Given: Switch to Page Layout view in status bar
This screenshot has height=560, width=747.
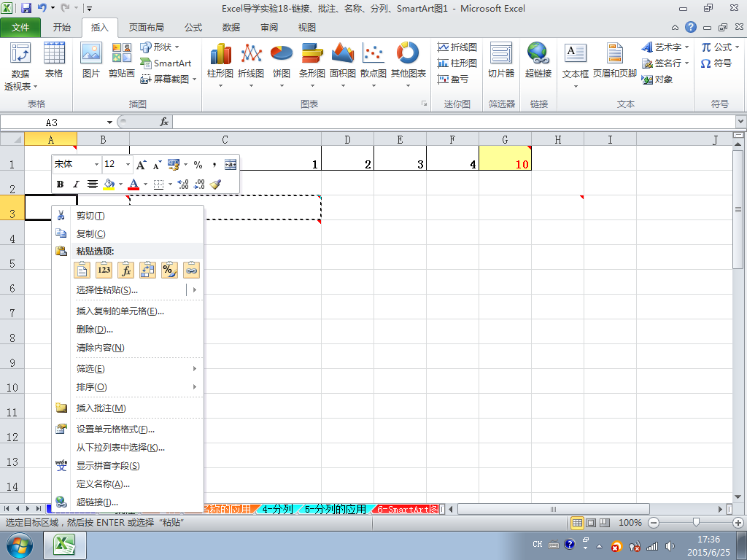Looking at the screenshot, I should 591,523.
